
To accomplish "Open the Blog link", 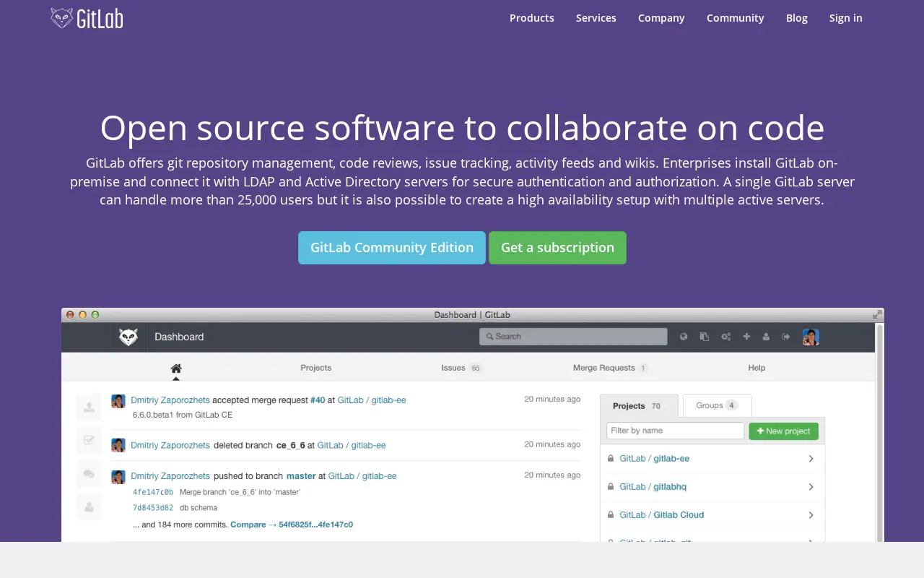I will click(x=797, y=18).
